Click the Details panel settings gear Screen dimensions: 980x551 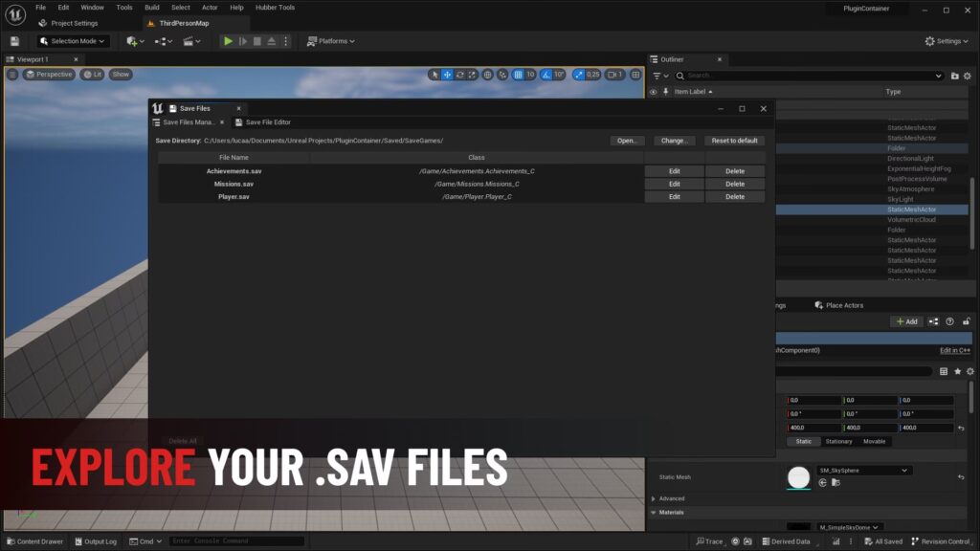pyautogui.click(x=969, y=371)
